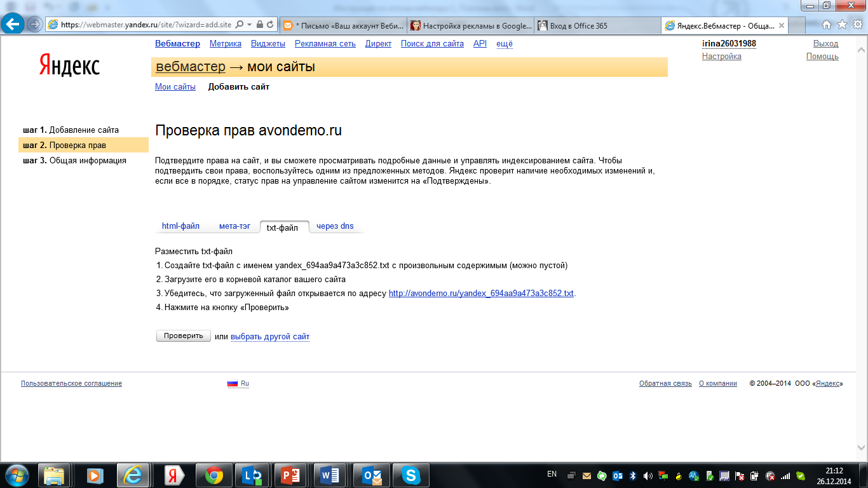868x488 pixels.
Task: Switch to мета-тэг verification tab
Action: click(234, 226)
